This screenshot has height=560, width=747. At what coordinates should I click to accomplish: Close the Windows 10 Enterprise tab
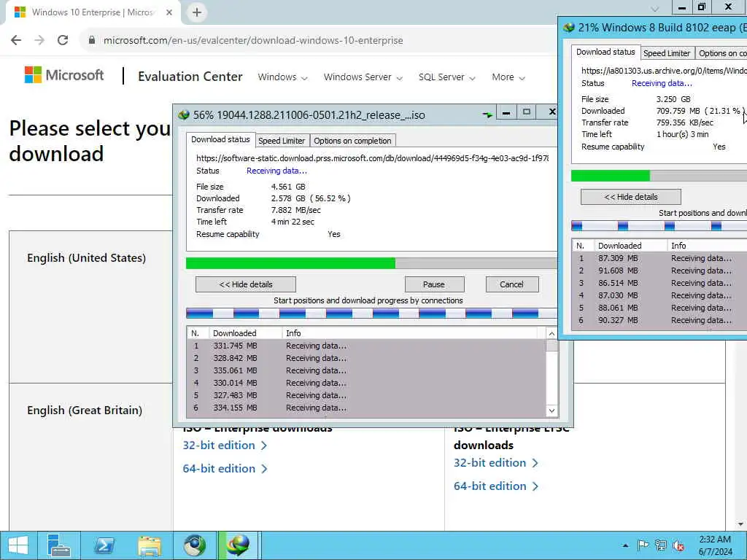pyautogui.click(x=169, y=12)
